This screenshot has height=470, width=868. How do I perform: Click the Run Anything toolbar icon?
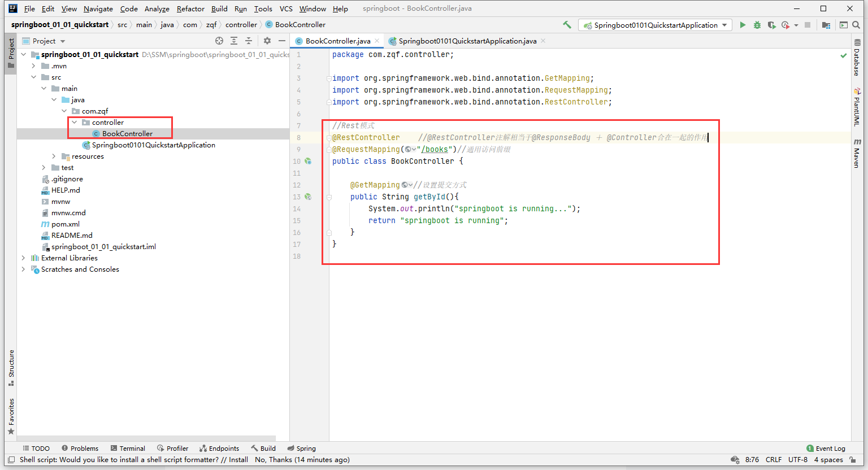[x=844, y=25]
